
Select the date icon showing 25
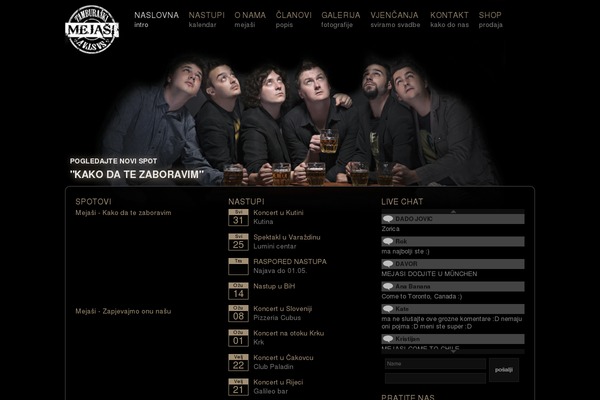coord(238,242)
